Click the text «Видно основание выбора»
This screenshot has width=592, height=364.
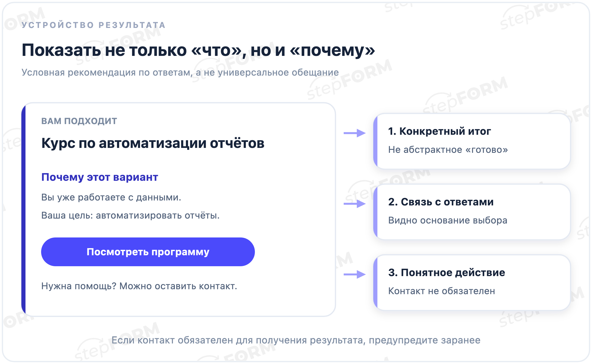point(448,220)
